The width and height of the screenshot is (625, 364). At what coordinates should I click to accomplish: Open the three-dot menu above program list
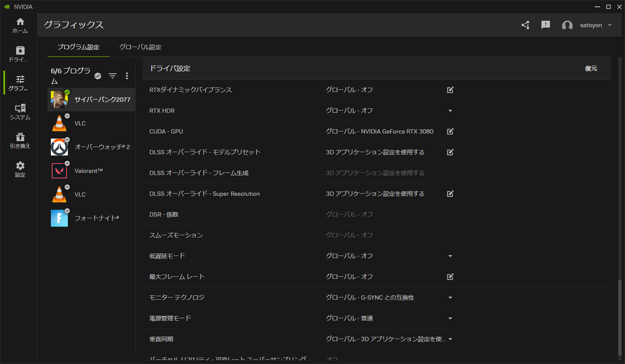coord(127,76)
